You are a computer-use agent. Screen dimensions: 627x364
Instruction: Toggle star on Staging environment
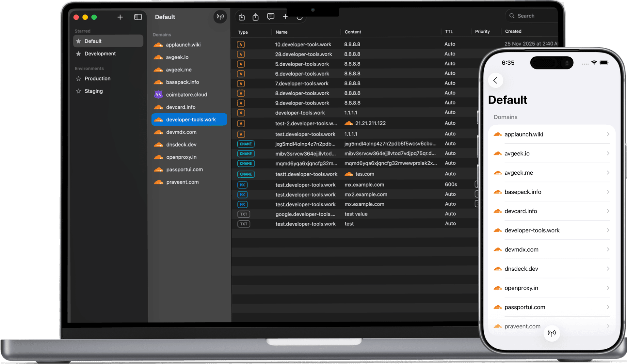click(78, 91)
